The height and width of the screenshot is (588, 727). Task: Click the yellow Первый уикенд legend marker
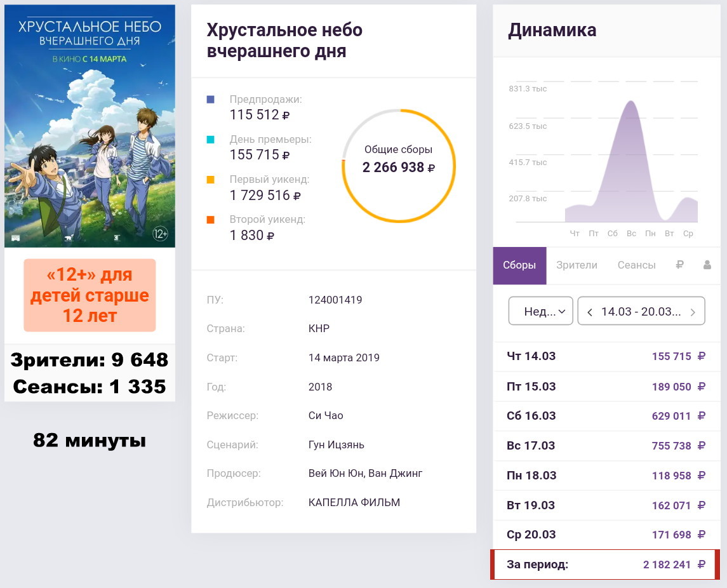211,180
